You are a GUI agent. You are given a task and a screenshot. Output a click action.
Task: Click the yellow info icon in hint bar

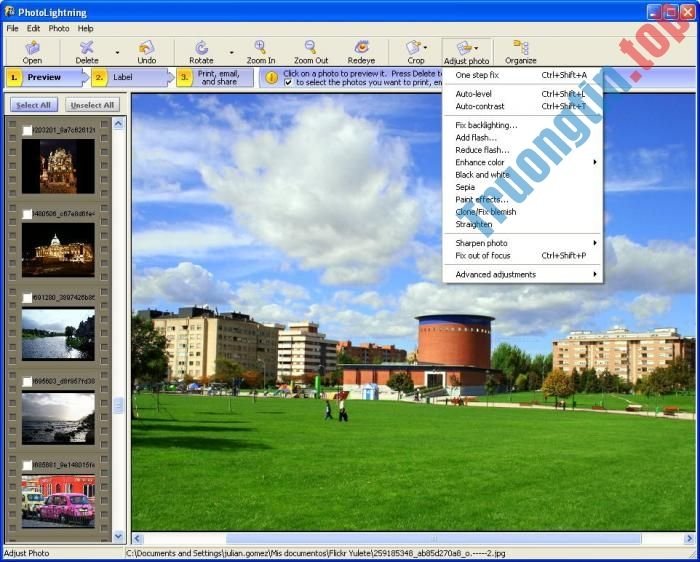coord(271,78)
